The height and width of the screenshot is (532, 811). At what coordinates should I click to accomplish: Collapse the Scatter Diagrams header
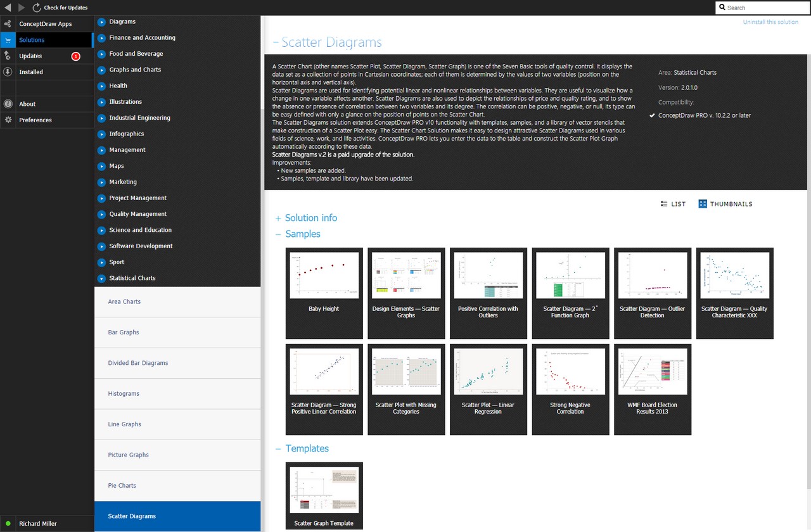(x=276, y=42)
